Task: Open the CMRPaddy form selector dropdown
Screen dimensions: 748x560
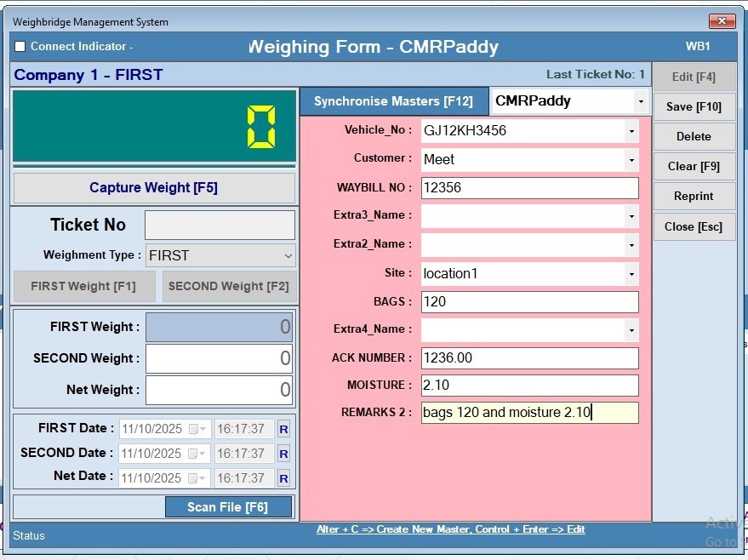Action: [640, 101]
